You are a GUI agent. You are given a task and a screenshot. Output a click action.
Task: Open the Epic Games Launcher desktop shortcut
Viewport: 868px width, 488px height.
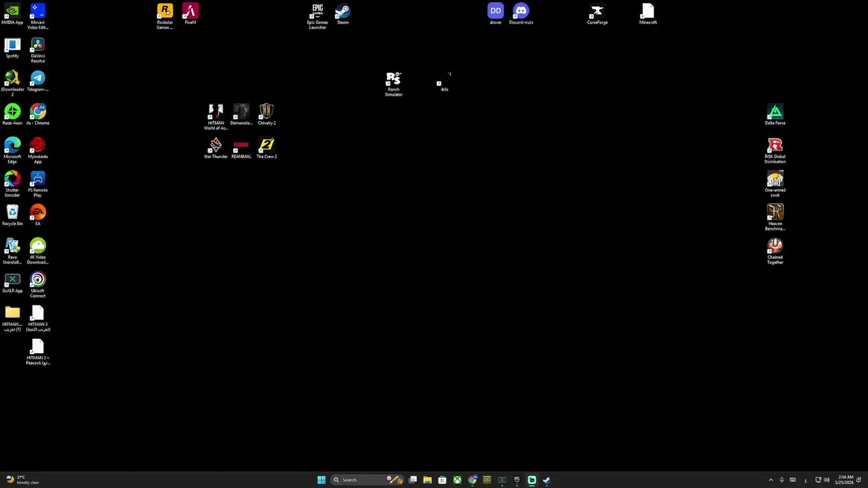(x=317, y=16)
